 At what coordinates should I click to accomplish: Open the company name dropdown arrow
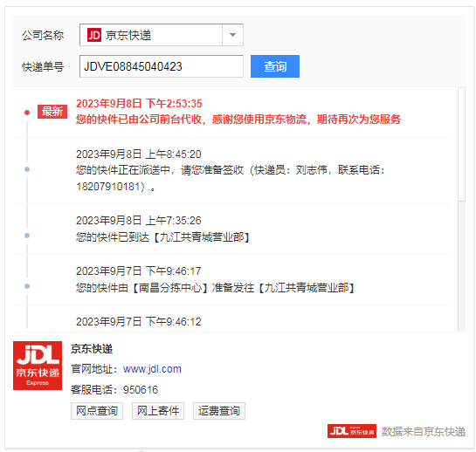click(232, 35)
